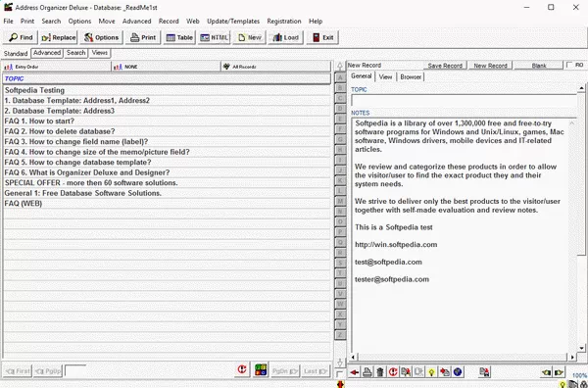Screen dimensions: 588x388
Task: Click the Load database toolbar button
Action: [x=285, y=37]
